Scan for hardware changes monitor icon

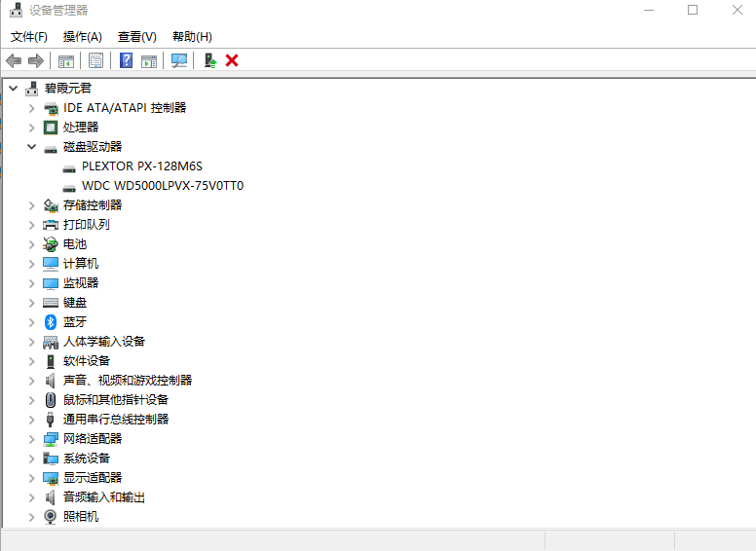point(179,60)
